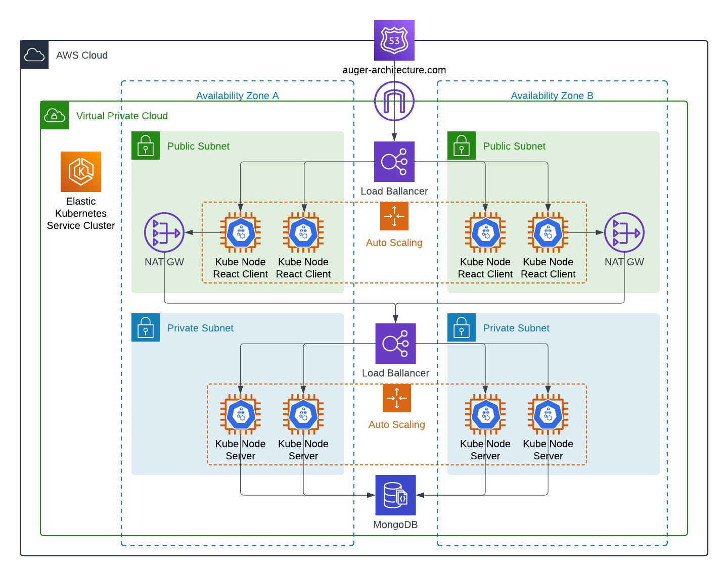Click the private subnet Load Ballancer icon
Viewport: 728px width, 576px height.
pos(395,344)
